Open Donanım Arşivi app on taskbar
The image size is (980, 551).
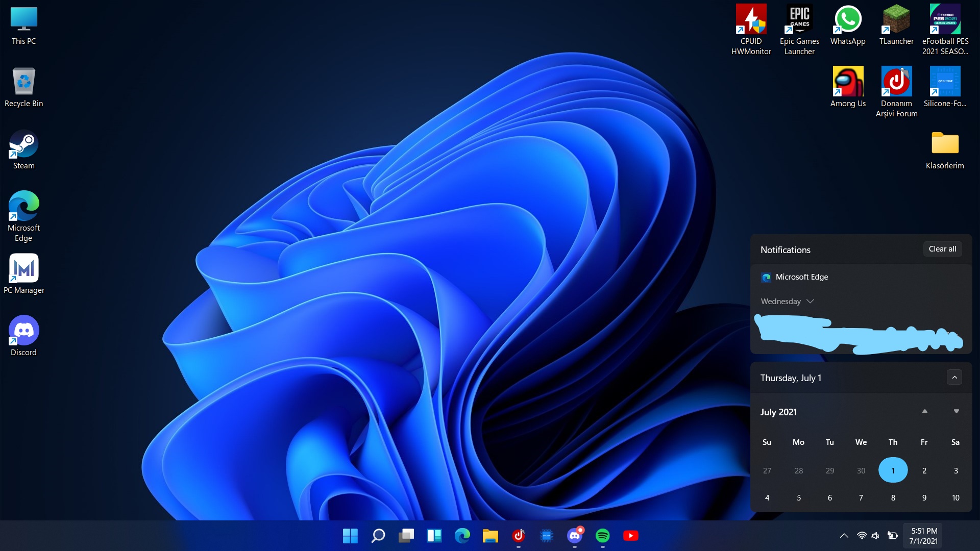tap(519, 536)
